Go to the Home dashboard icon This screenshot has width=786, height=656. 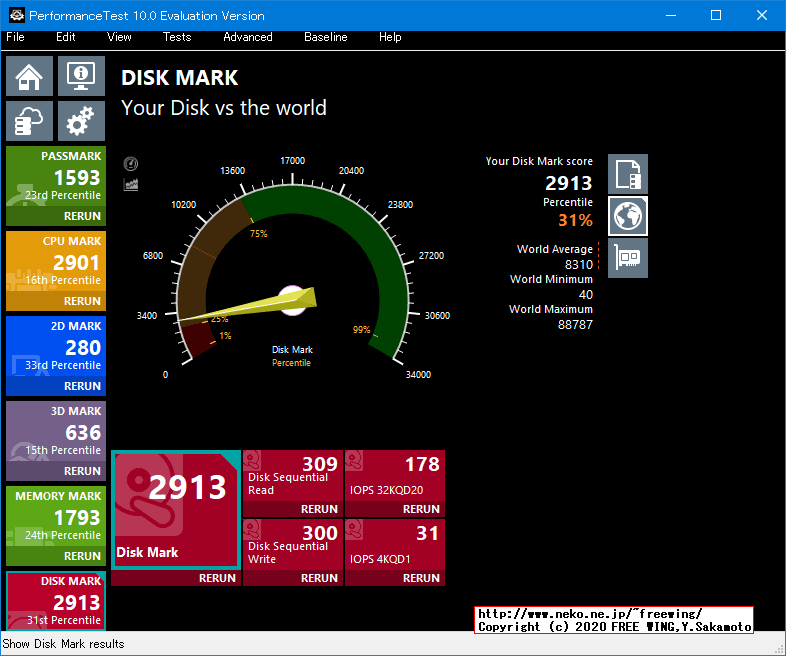click(30, 76)
